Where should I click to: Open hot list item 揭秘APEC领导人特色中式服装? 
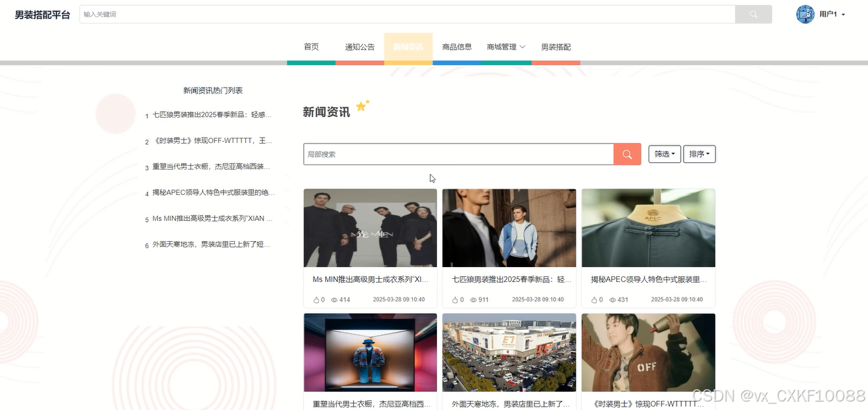point(214,193)
